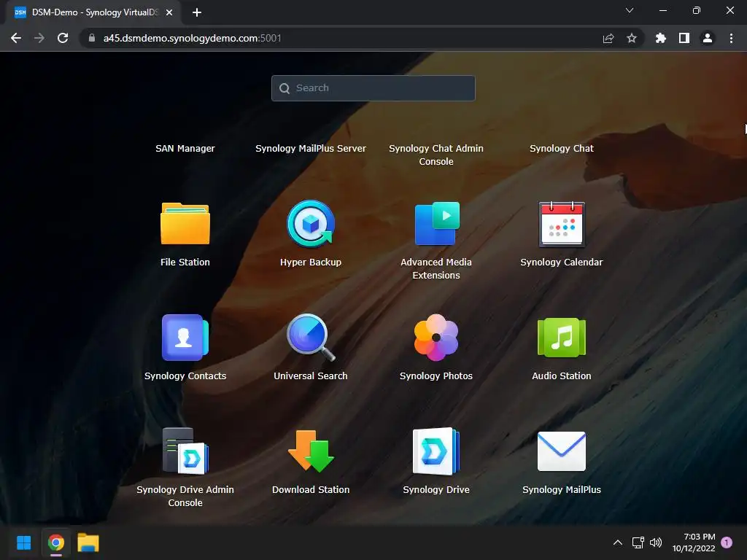Screen dimensions: 747x560
Task: Open File Explorer from the taskbar
Action: pyautogui.click(x=88, y=542)
